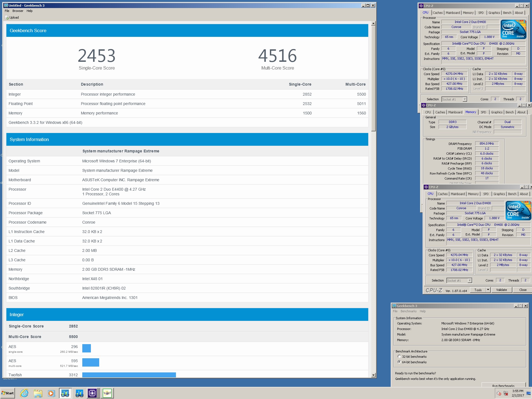Screen dimensions: 532x399
Task: Click the title icon of the bottom CPU-Z window
Action: point(426,187)
